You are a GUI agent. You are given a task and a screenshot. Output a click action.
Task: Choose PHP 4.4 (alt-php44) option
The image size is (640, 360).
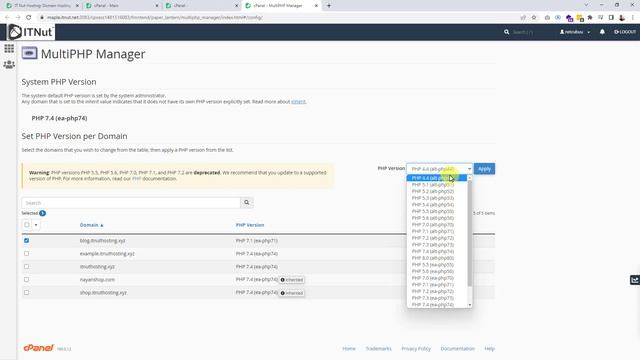(x=437, y=178)
